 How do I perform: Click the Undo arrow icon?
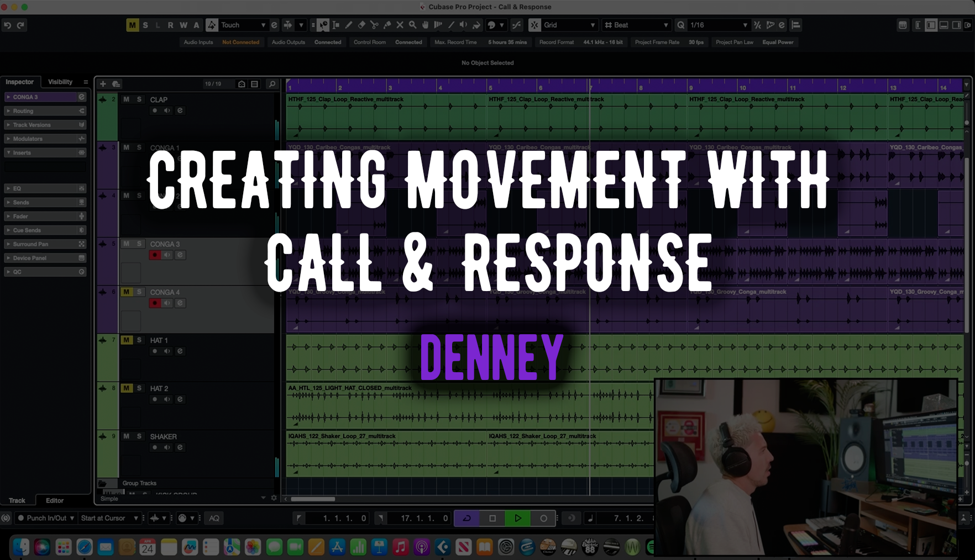click(8, 25)
